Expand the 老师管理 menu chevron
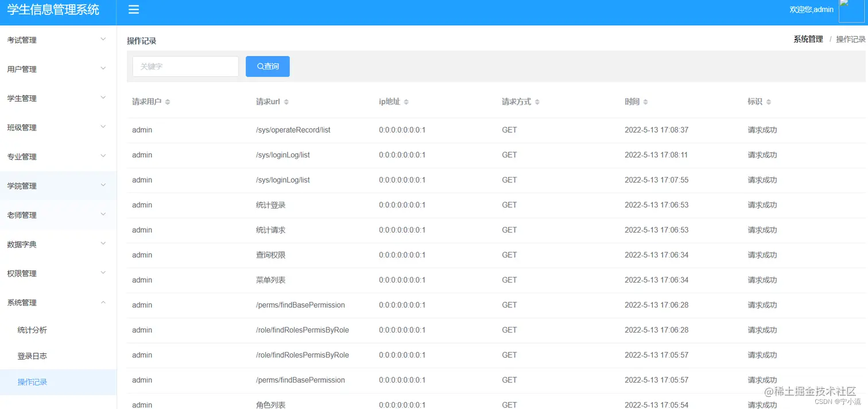Screen dimensions: 868x409 coord(103,214)
